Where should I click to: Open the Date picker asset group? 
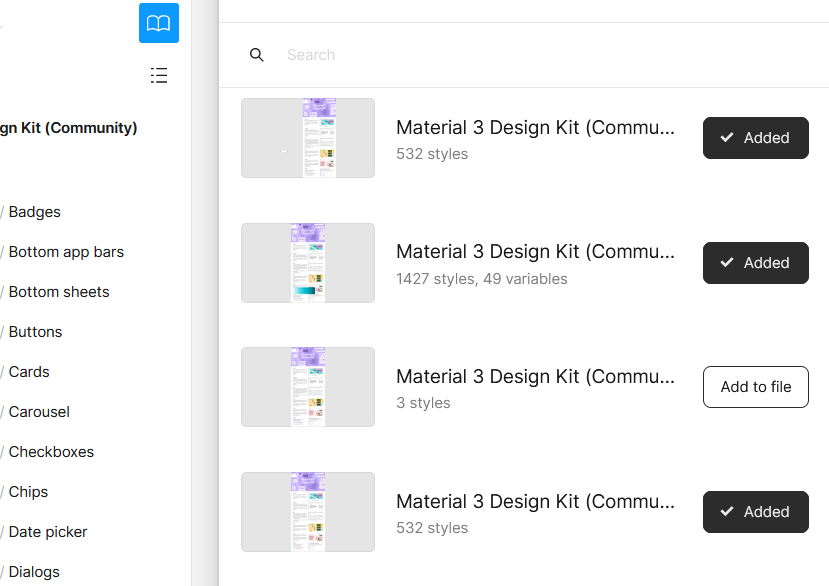coord(48,532)
